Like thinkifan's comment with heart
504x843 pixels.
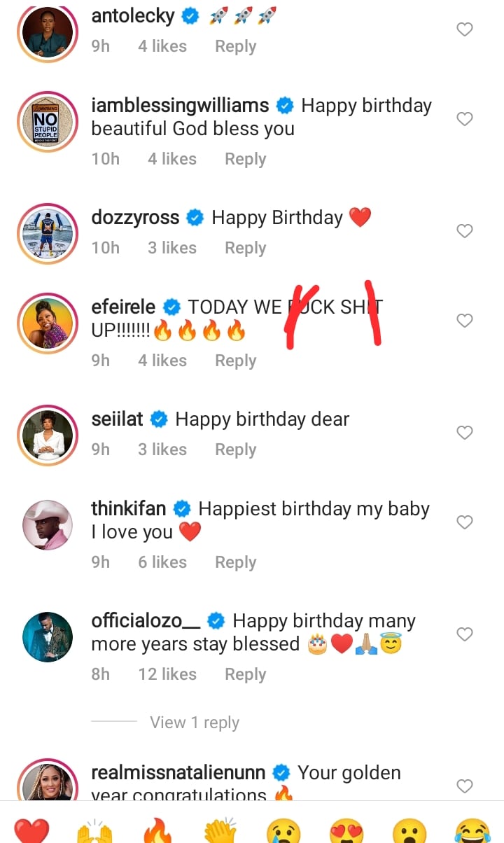pyautogui.click(x=465, y=522)
